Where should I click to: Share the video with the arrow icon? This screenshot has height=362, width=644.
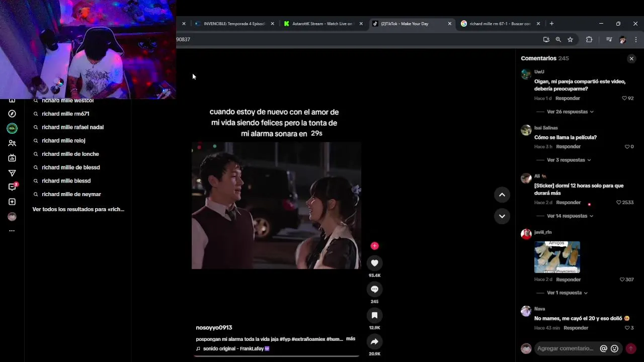[374, 341]
